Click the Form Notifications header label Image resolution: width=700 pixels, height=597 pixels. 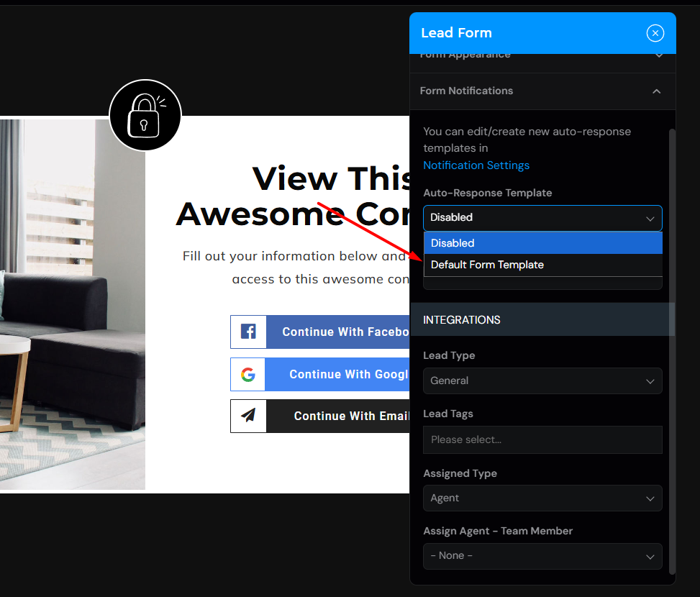click(x=466, y=91)
